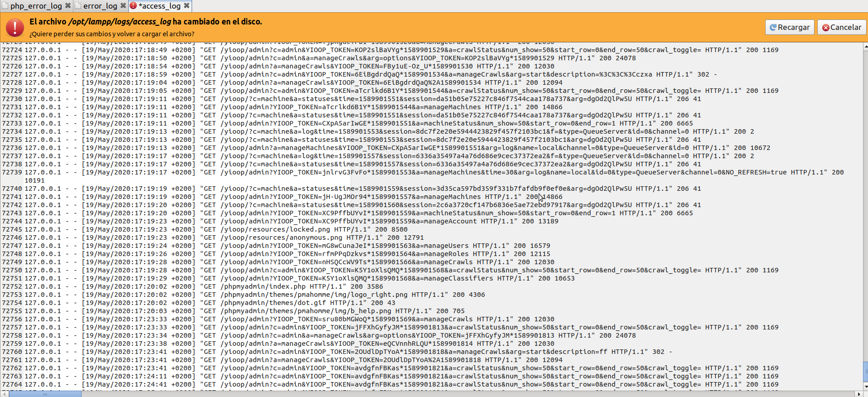Switch to the php_error_log tab
The height and width of the screenshot is (397, 868).
(36, 6)
